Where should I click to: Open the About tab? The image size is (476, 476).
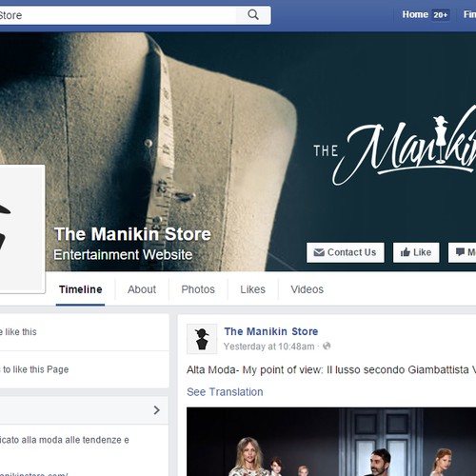[142, 289]
